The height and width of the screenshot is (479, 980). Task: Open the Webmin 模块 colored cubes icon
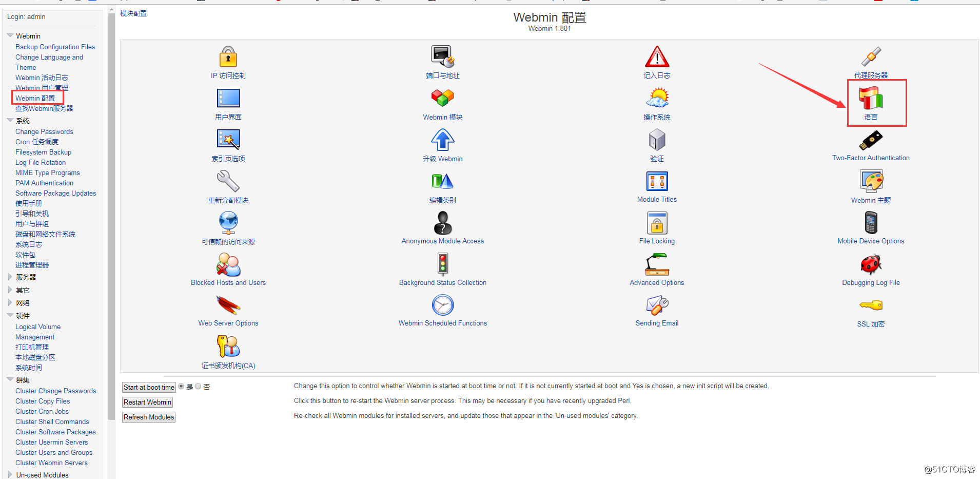coord(443,98)
